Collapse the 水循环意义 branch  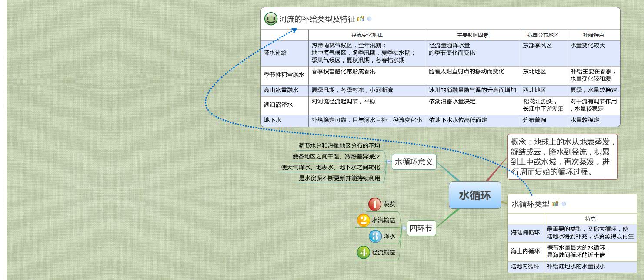[x=388, y=161]
